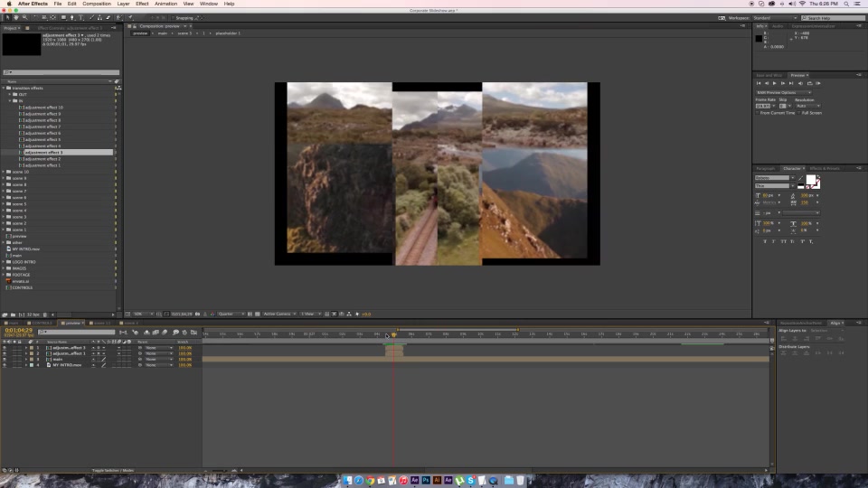Open the Layer menu

(123, 4)
